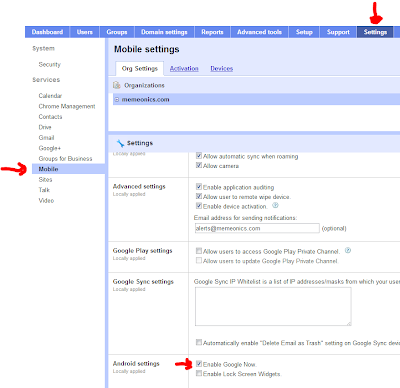
Task: Toggle the Allow camera checkbox
Action: (199, 165)
